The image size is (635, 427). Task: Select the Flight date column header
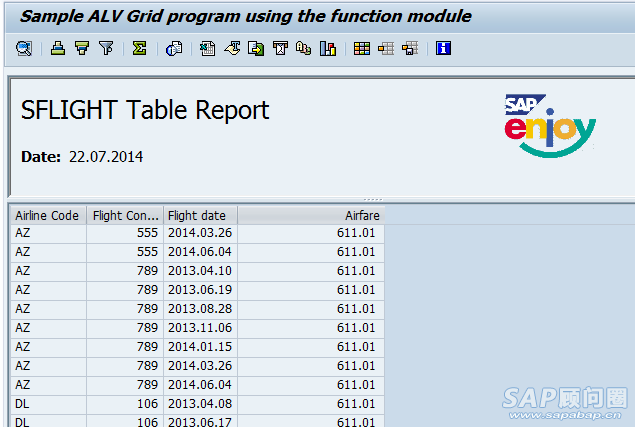[x=200, y=215]
